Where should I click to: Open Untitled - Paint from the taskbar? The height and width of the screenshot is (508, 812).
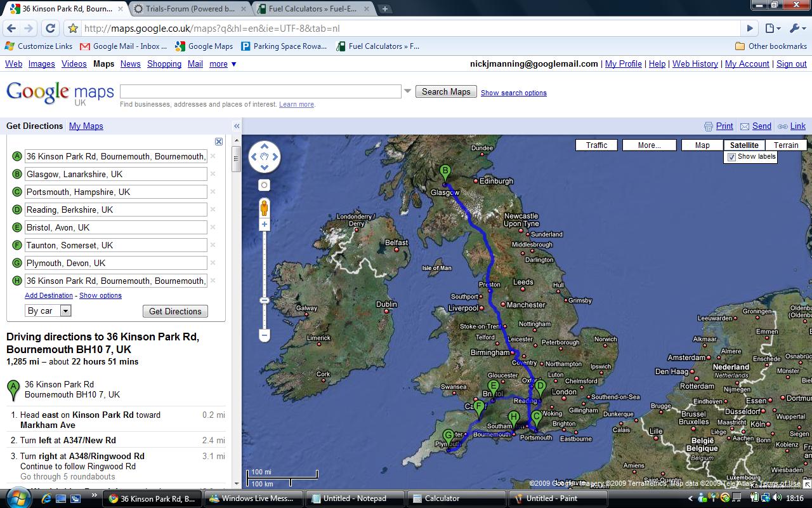pyautogui.click(x=558, y=498)
